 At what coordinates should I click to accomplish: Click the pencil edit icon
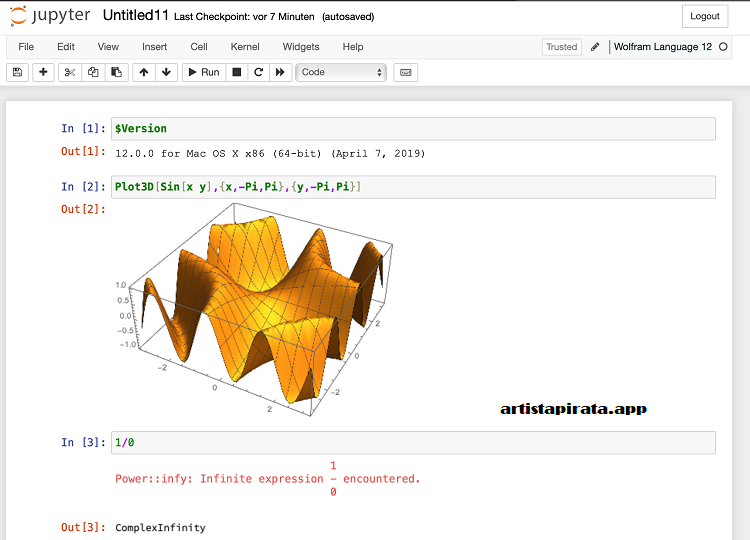(x=595, y=47)
